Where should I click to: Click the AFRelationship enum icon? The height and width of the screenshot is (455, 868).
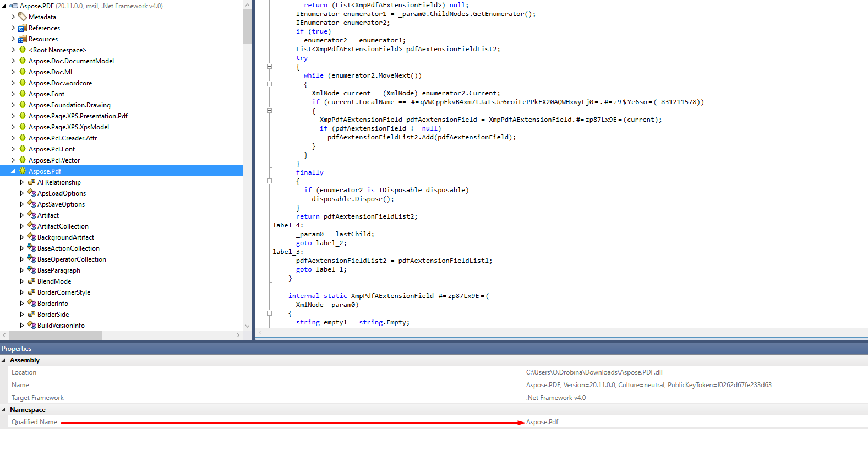(31, 182)
